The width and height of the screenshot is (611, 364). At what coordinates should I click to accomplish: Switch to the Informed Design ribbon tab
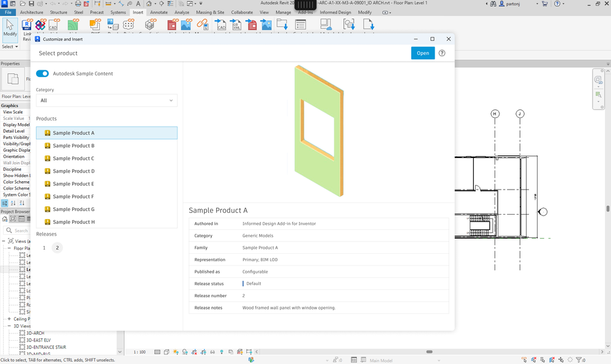334,12
